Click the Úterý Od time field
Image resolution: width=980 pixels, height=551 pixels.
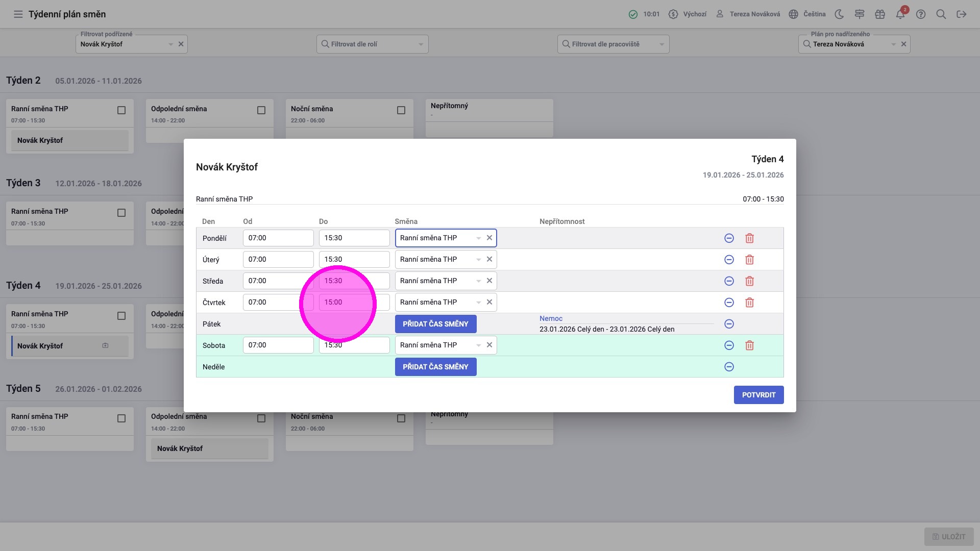pos(278,260)
